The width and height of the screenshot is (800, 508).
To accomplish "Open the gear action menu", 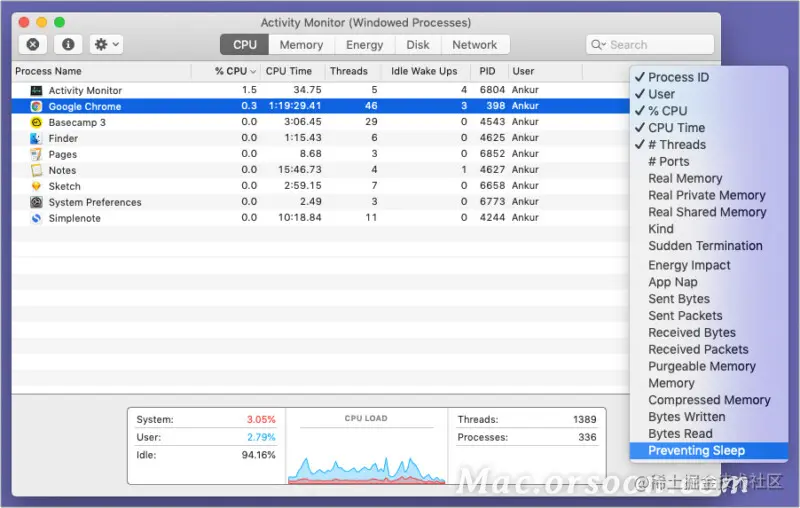I will coord(106,44).
